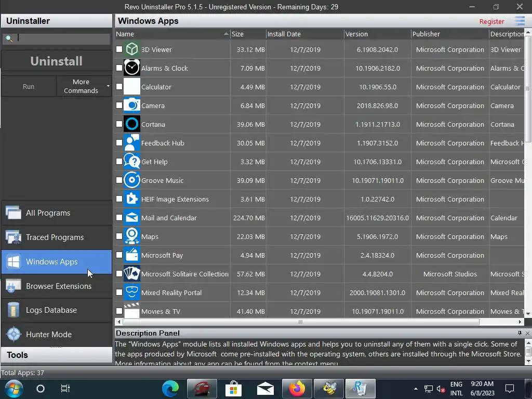Sort by the Publisher column header
Image resolution: width=532 pixels, height=399 pixels.
[449, 34]
